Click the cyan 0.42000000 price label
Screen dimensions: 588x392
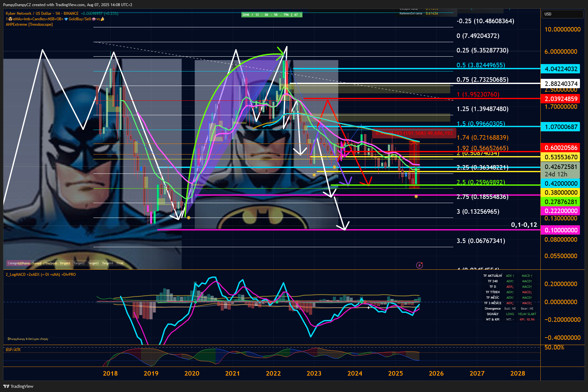pos(561,183)
